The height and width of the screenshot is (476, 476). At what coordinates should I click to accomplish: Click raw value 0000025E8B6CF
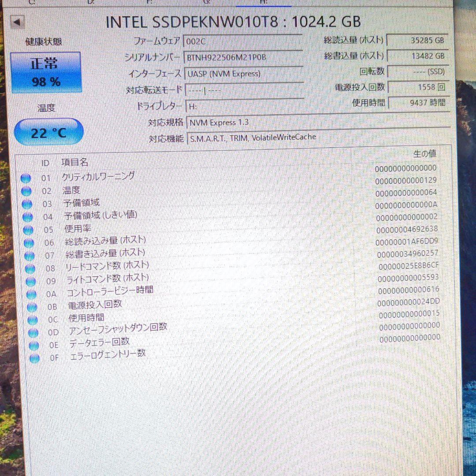tap(409, 266)
